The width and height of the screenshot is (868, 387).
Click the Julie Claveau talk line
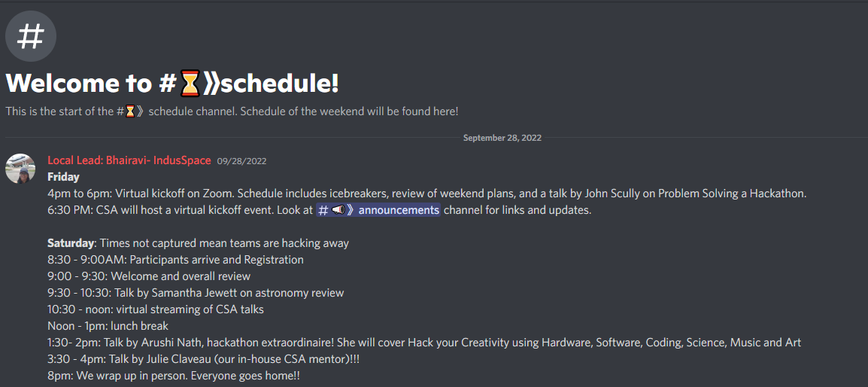203,359
